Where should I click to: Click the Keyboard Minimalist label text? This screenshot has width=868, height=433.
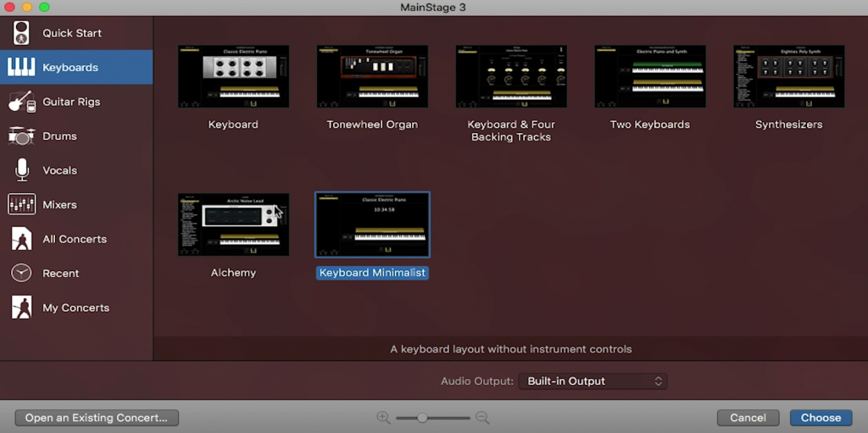point(372,273)
